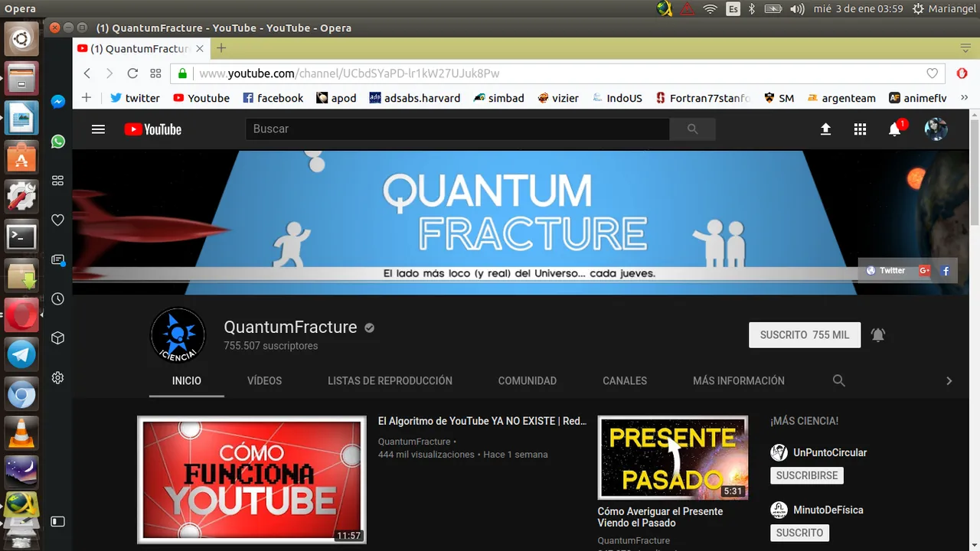Open Presente Pasado video thumbnail
This screenshot has height=551, width=980.
673,458
